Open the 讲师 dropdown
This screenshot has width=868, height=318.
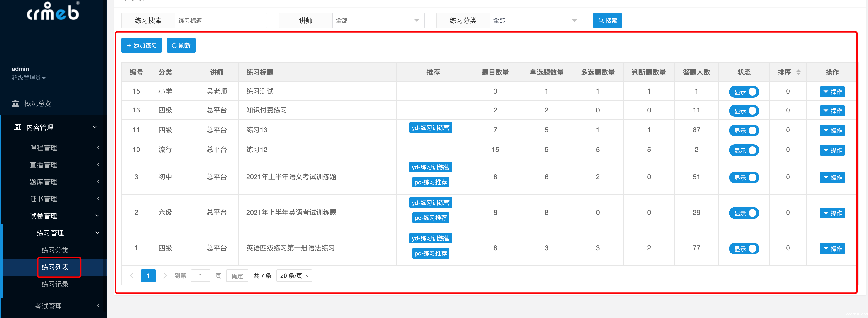pos(378,20)
